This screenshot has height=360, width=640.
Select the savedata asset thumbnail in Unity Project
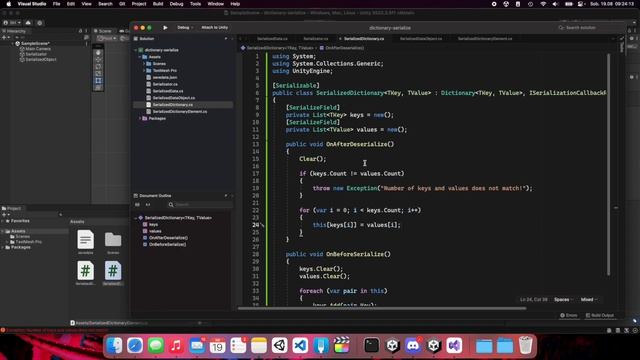click(x=85, y=240)
